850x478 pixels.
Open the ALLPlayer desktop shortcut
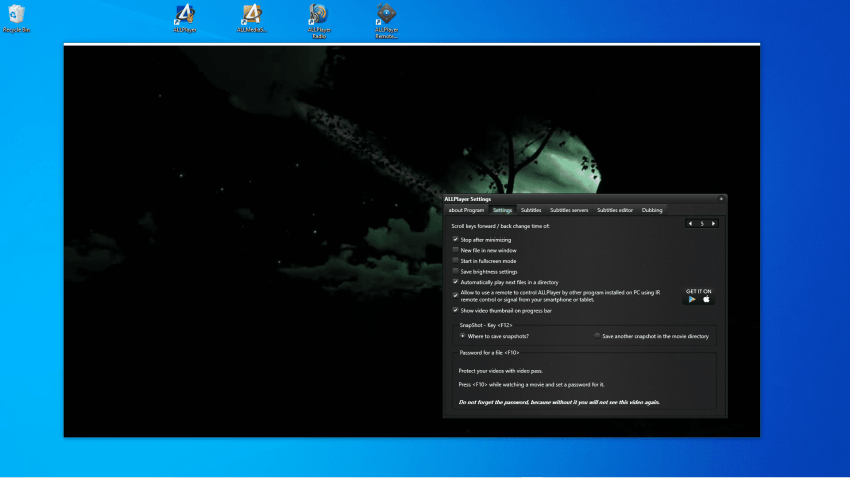point(184,18)
